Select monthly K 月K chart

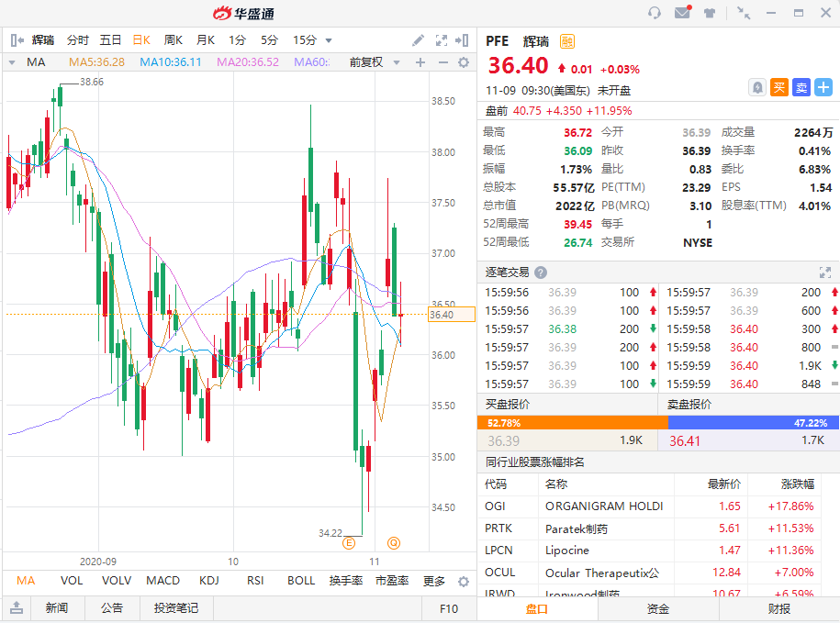click(x=205, y=40)
